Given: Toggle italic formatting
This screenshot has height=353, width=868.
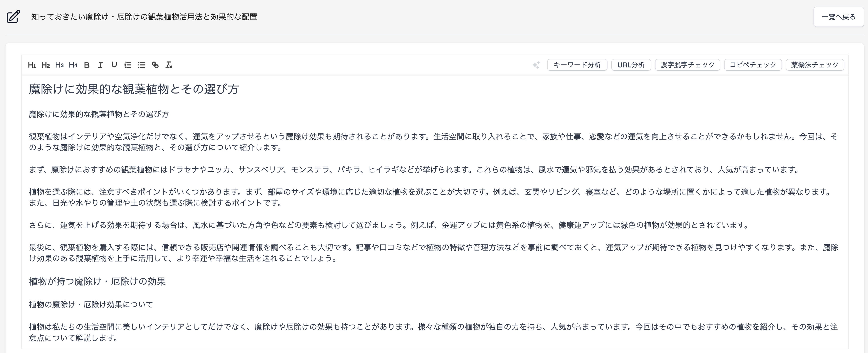Looking at the screenshot, I should pyautogui.click(x=100, y=65).
